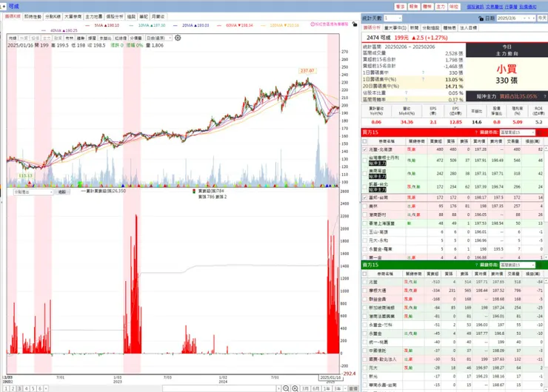Set chart range to 6月
Screen dimensions: 548x392
[316, 388]
